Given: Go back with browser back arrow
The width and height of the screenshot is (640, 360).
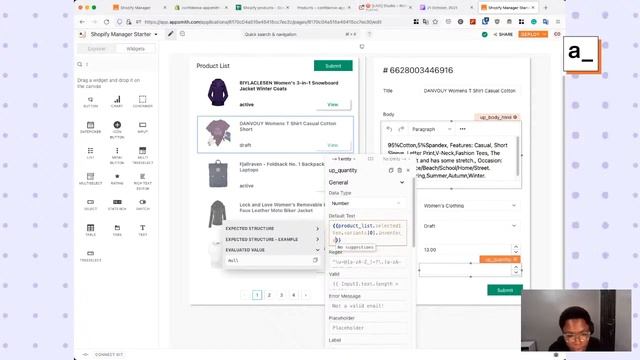Looking at the screenshot, I should click(82, 22).
